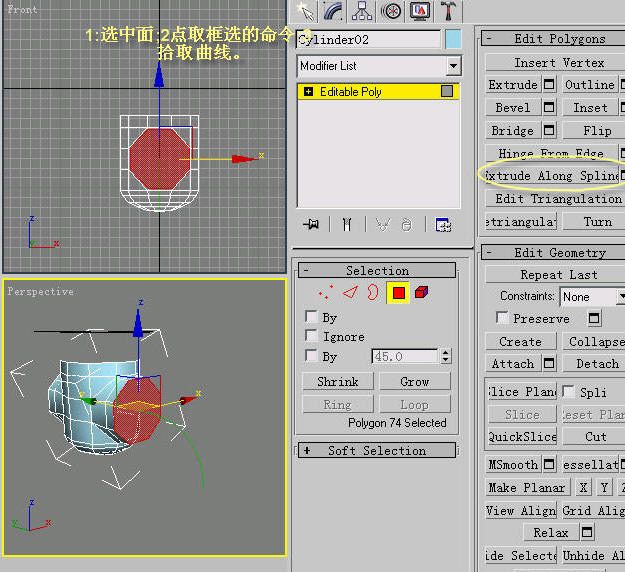Expand the Editable Poly stack entry
Viewport: 625px width, 572px height.
(308, 92)
